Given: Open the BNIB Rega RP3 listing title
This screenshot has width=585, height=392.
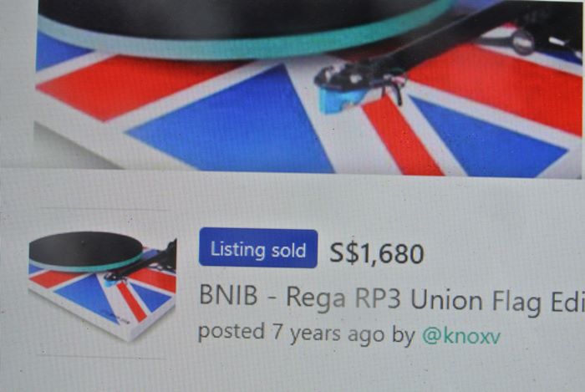Looking at the screenshot, I should (x=392, y=298).
